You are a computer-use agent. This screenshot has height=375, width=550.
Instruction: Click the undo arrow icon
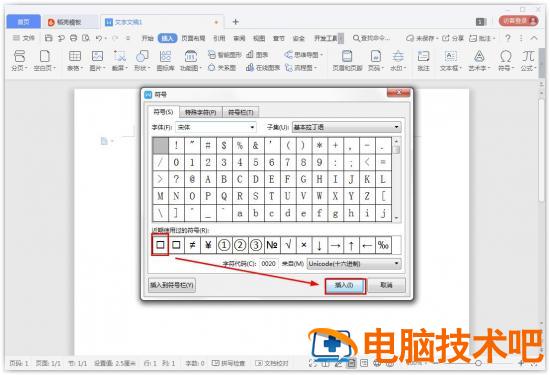pyautogui.click(x=99, y=38)
